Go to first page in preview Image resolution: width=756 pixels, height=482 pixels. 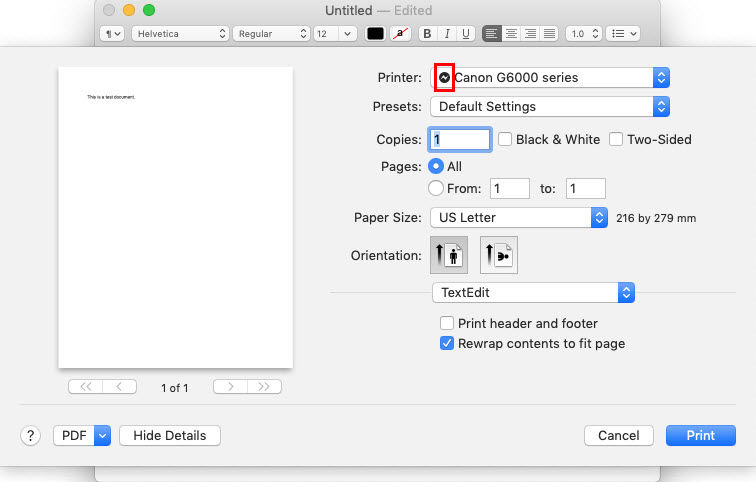pyautogui.click(x=85, y=387)
